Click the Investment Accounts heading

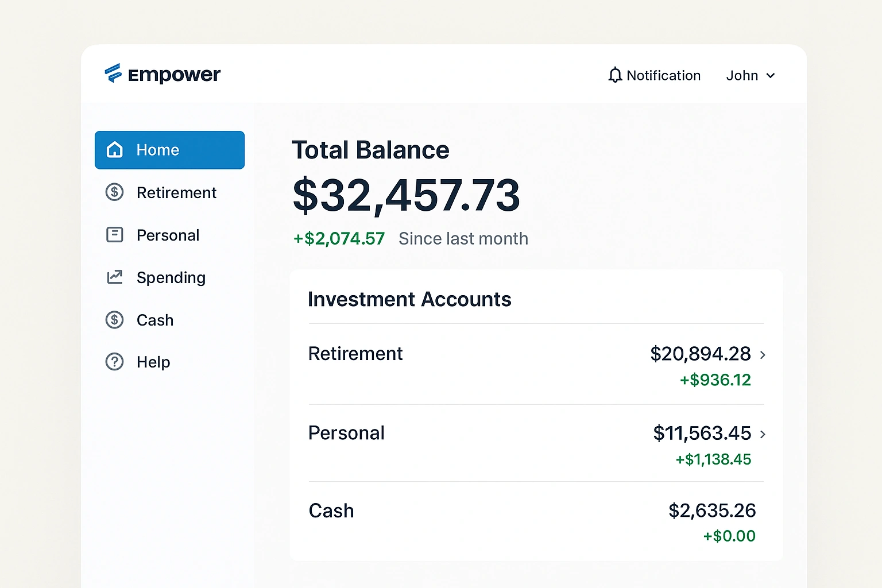[409, 299]
